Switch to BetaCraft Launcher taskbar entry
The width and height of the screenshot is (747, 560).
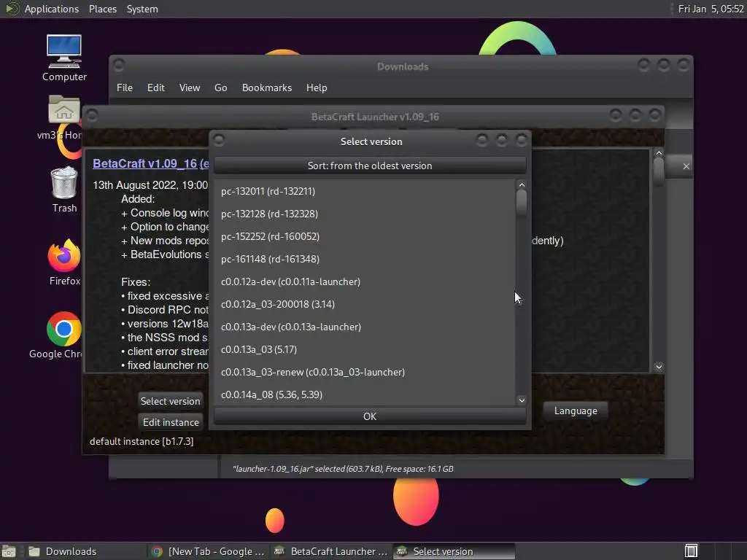tap(330, 551)
